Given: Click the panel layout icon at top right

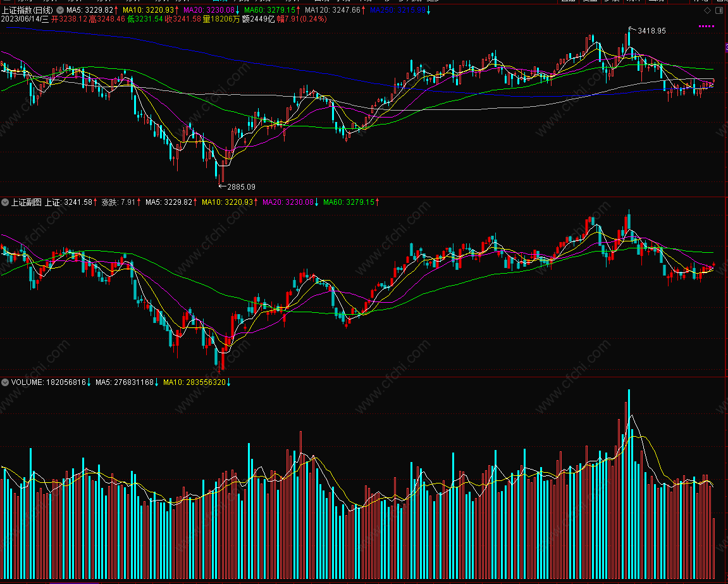Looking at the screenshot, I should coord(720,10).
